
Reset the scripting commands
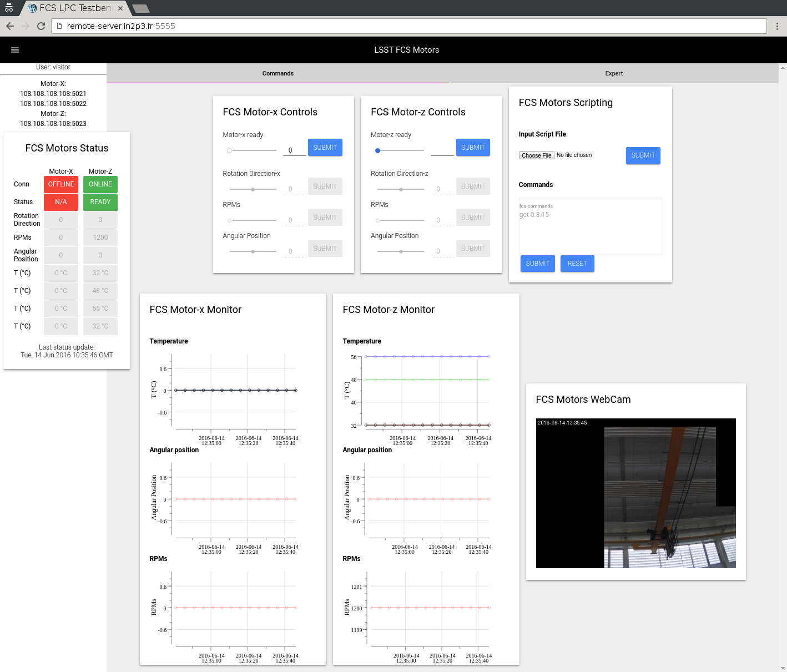point(577,264)
